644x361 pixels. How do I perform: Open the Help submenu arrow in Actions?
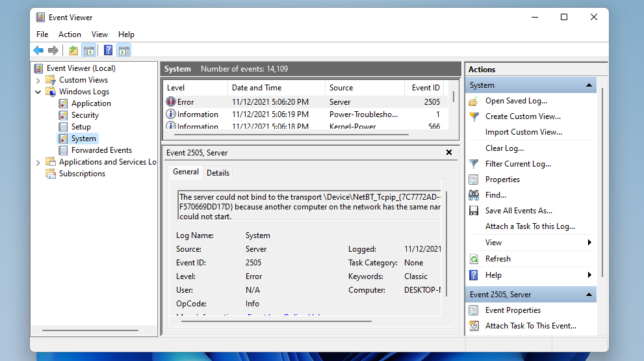pyautogui.click(x=590, y=275)
